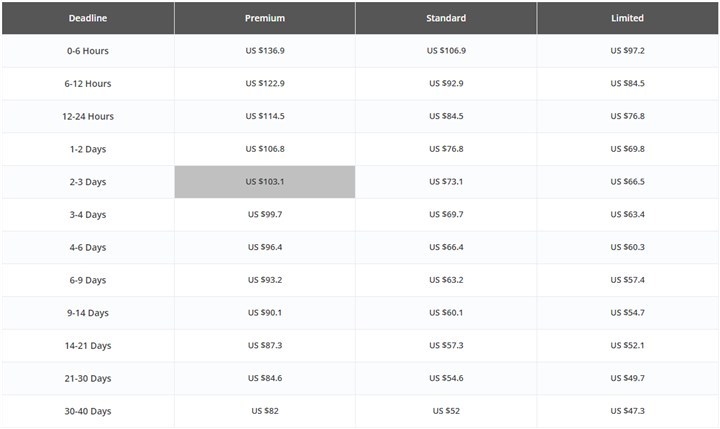Click US $69.8 Limited for 1-2 Days

tap(627, 149)
